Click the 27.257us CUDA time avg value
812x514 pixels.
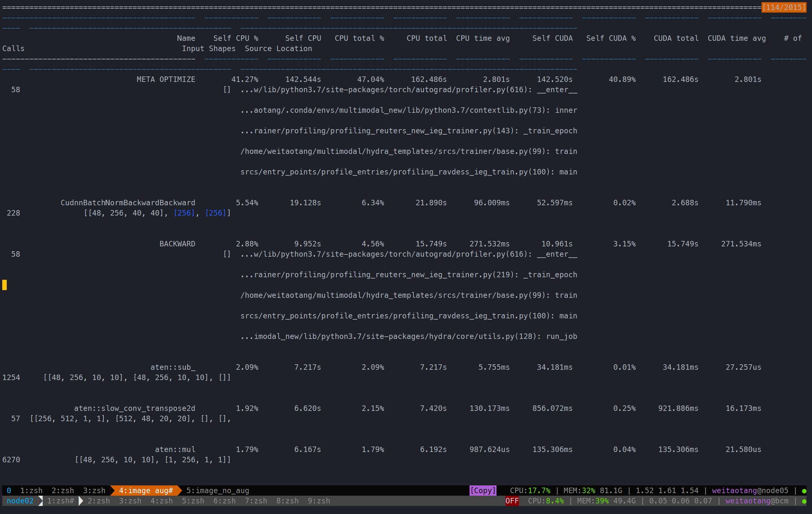click(x=744, y=367)
